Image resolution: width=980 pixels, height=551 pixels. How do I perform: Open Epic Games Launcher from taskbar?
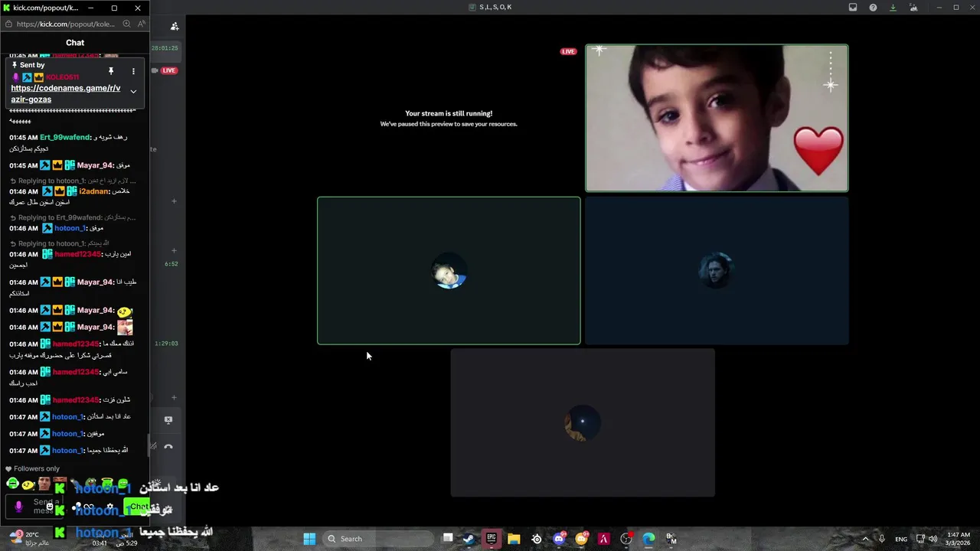[x=492, y=539]
